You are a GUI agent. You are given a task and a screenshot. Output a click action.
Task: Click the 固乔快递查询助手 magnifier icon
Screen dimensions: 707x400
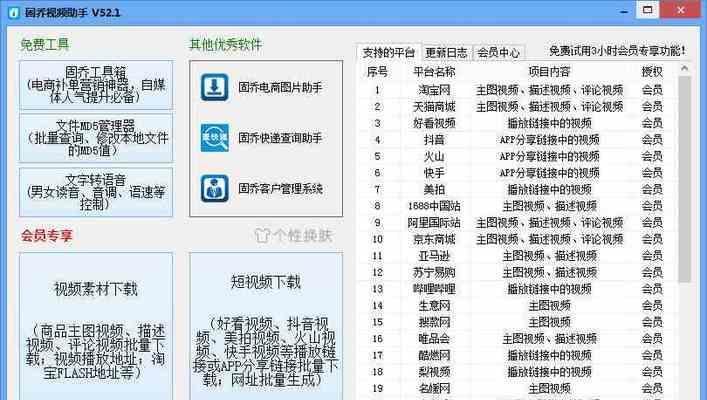[x=214, y=138]
